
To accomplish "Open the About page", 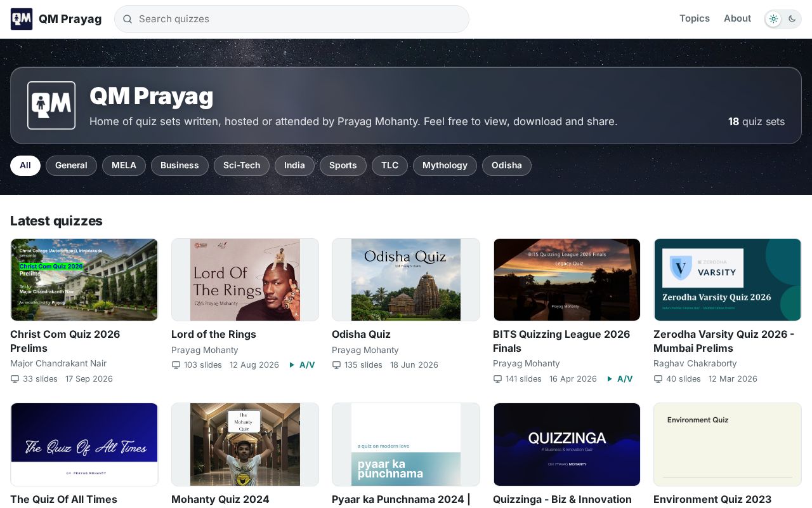I will click(737, 18).
